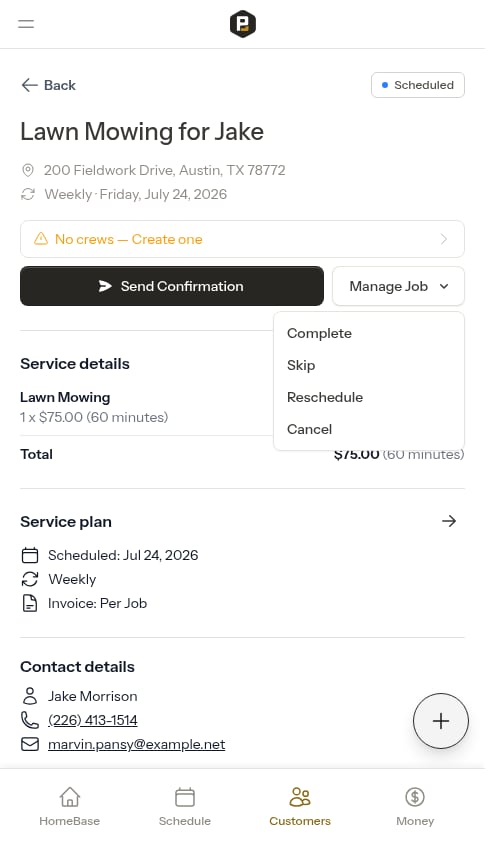Click the calendar icon beside Scheduled: Jul 24
Viewport: 500px width, 845px height.
pyautogui.click(x=30, y=555)
